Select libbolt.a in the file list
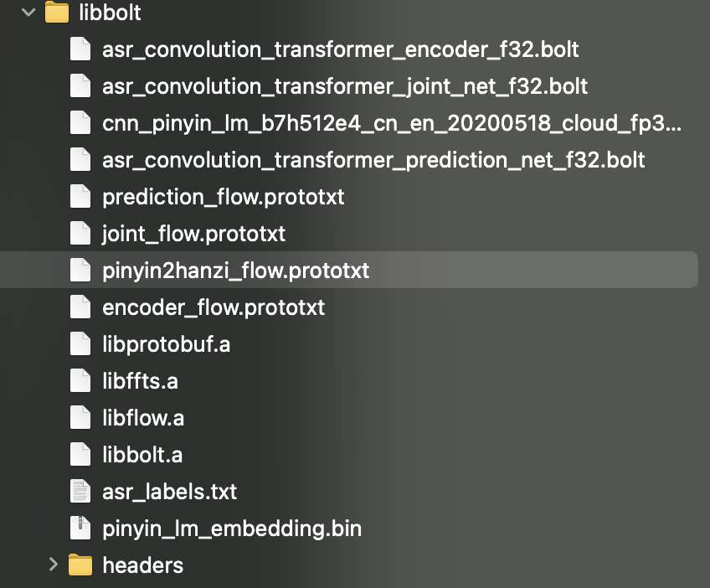Viewport: 710px width, 588px height. click(x=142, y=454)
